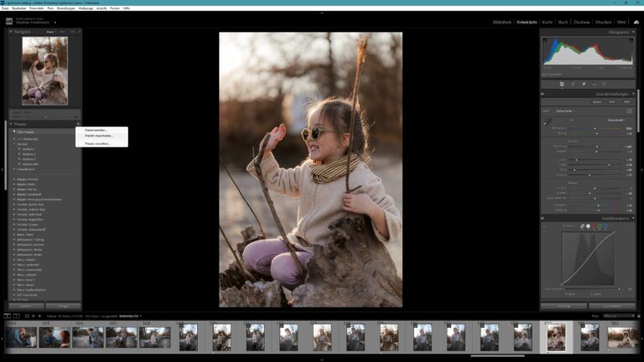Go forward with the right arrow icon
Image resolution: width=644 pixels, height=362 pixels.
pyautogui.click(x=39, y=316)
